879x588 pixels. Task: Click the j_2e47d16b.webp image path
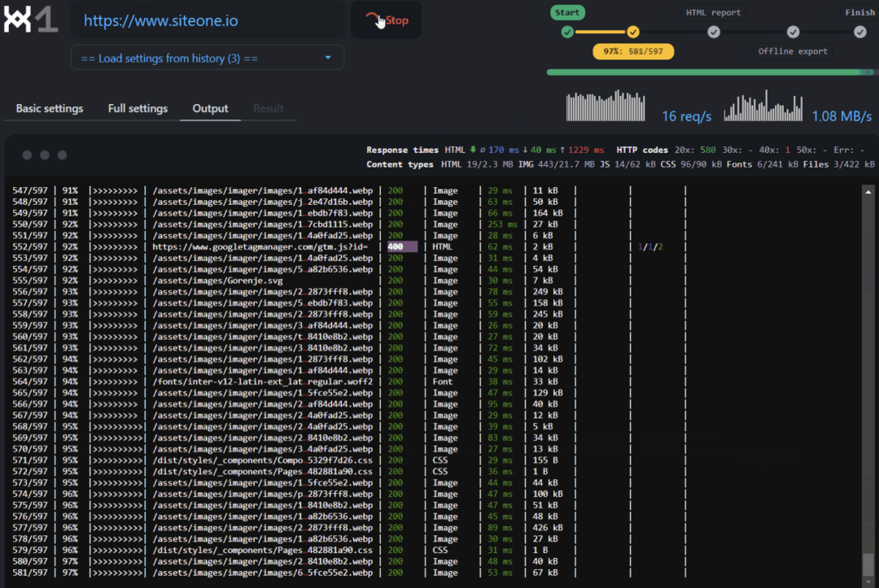coord(262,202)
